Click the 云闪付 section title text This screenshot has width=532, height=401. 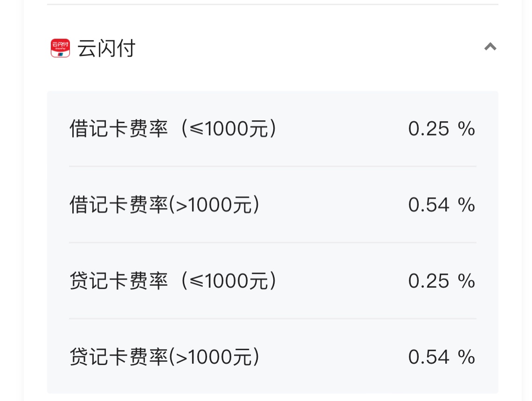click(106, 48)
